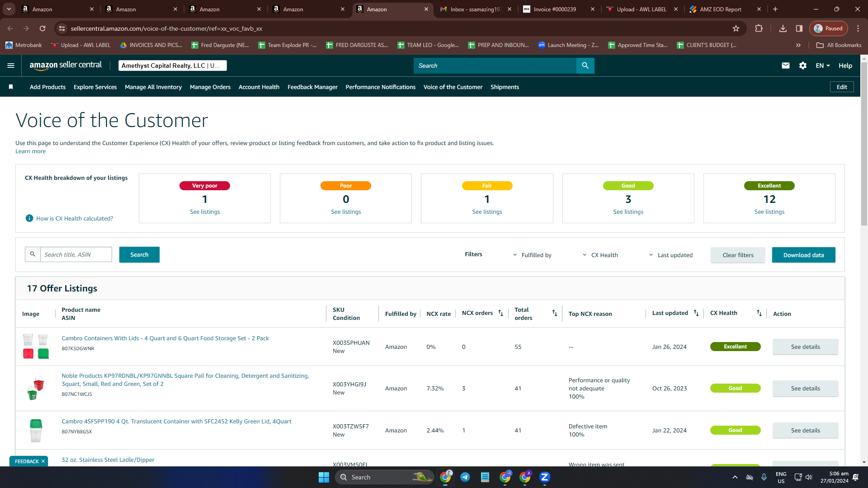Open Chrome downloads icon

pyautogui.click(x=783, y=28)
